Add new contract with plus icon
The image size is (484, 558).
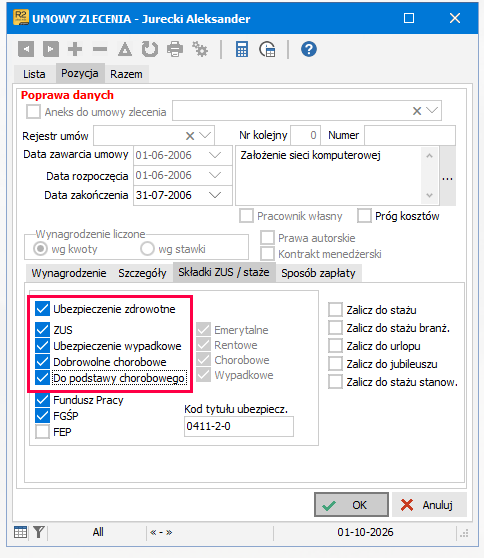point(75,49)
